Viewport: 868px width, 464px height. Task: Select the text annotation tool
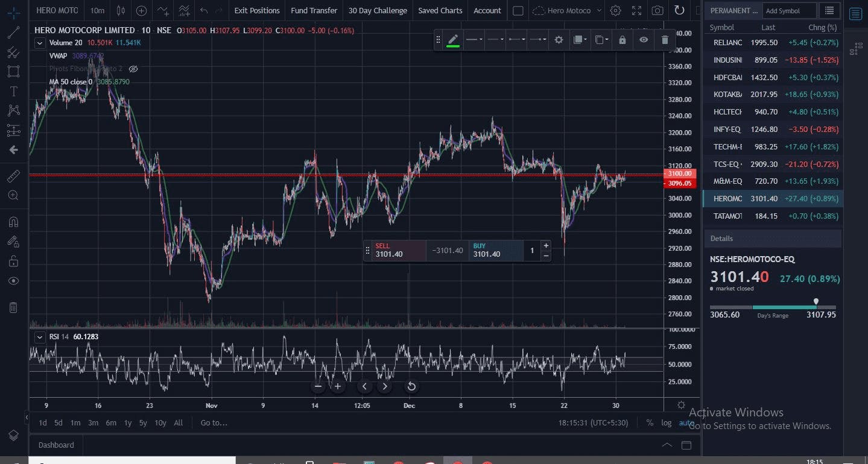[13, 91]
